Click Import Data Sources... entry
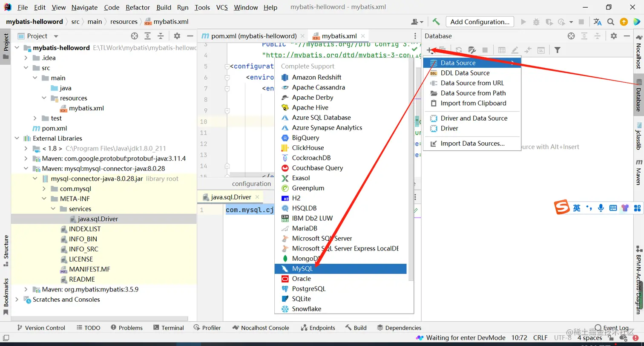The height and width of the screenshot is (346, 644). 472,144
